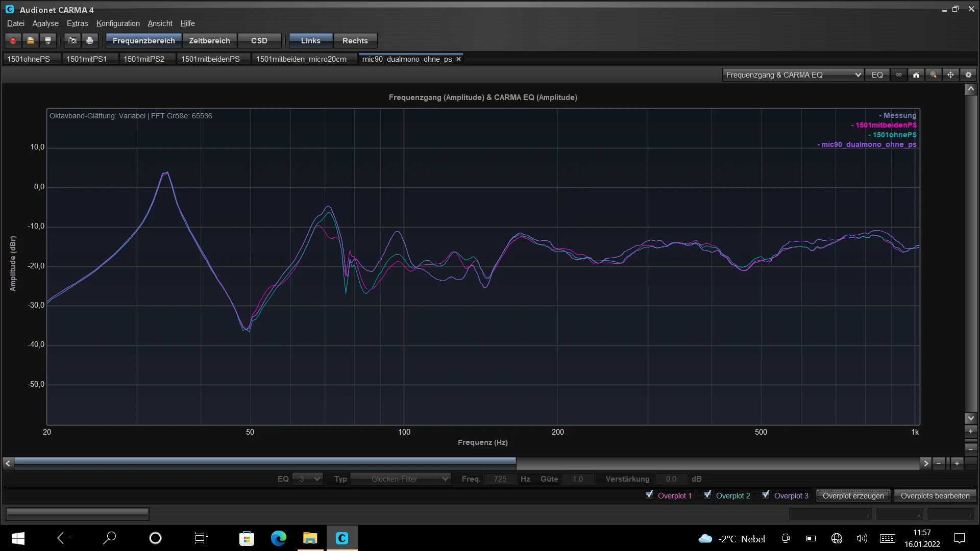
Task: Zoom in horizontally with plus button
Action: click(957, 463)
